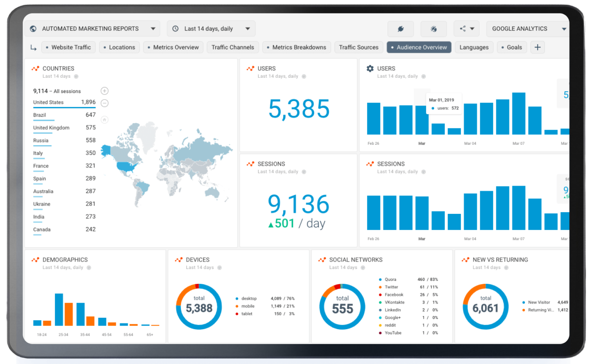Select the Traffic Sources tab

pyautogui.click(x=359, y=47)
